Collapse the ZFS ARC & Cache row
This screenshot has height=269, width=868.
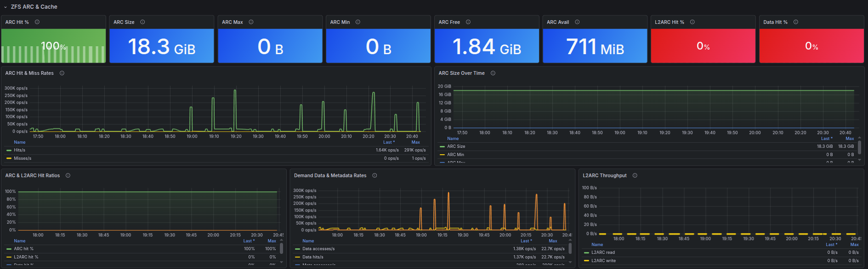pyautogui.click(x=6, y=7)
